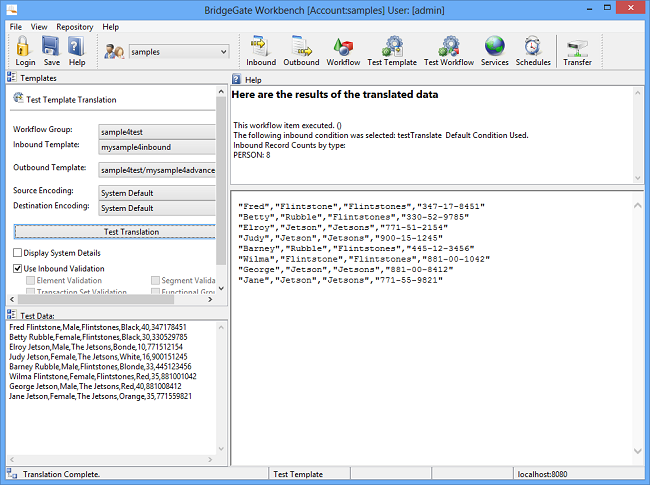Click the Test Template Translation icon

click(x=18, y=98)
